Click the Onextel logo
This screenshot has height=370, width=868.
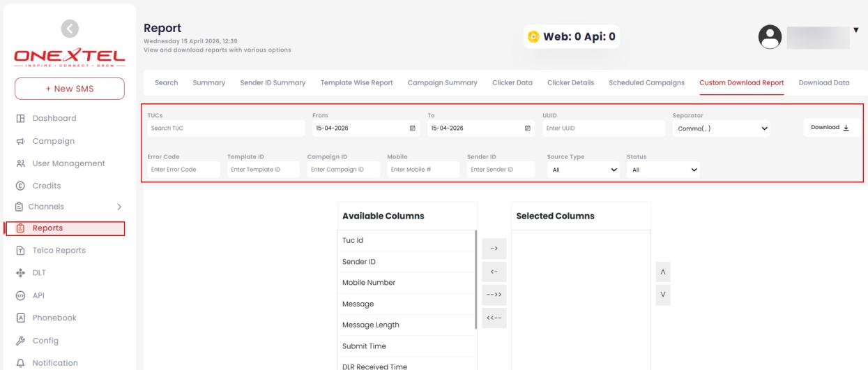pyautogui.click(x=70, y=58)
